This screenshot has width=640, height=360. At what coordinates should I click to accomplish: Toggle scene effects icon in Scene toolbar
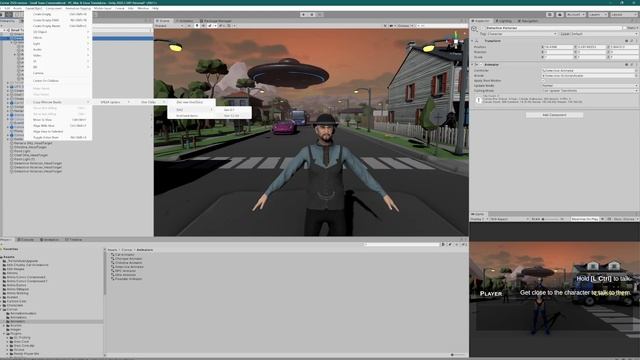210,26
